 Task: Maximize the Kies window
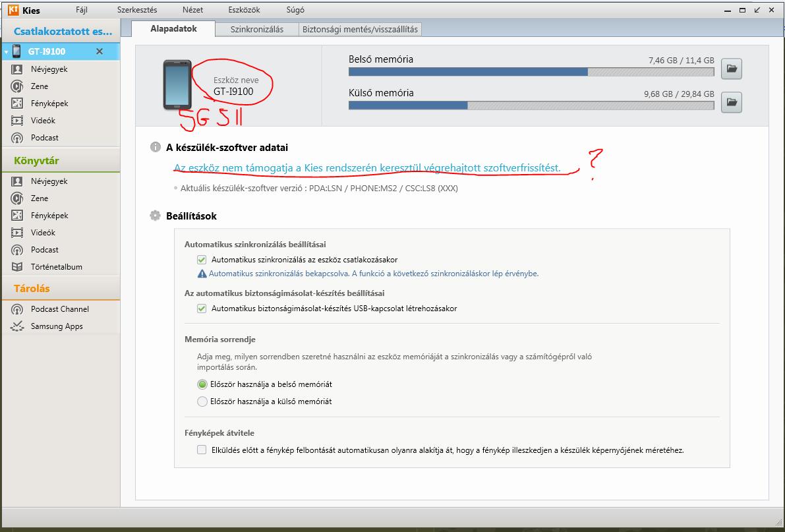[742, 10]
